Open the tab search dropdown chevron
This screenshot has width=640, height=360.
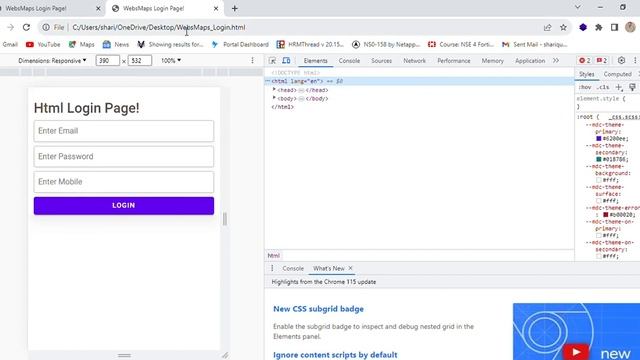[x=578, y=7]
